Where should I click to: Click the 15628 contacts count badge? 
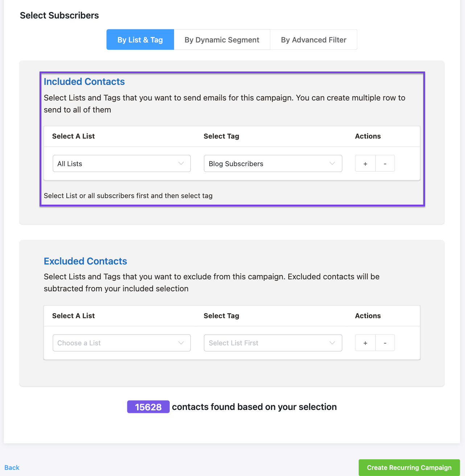148,407
